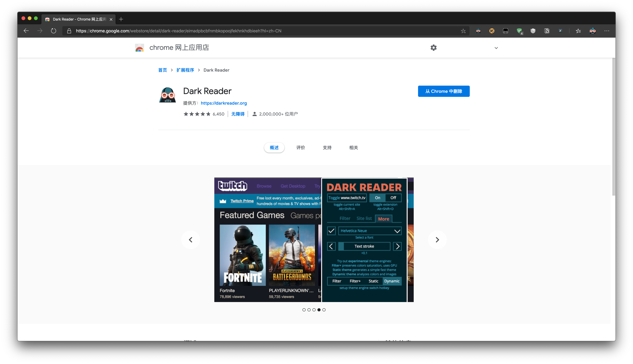Open the Tampermonkey extension icon
The width and height of the screenshot is (633, 364).
[505, 31]
